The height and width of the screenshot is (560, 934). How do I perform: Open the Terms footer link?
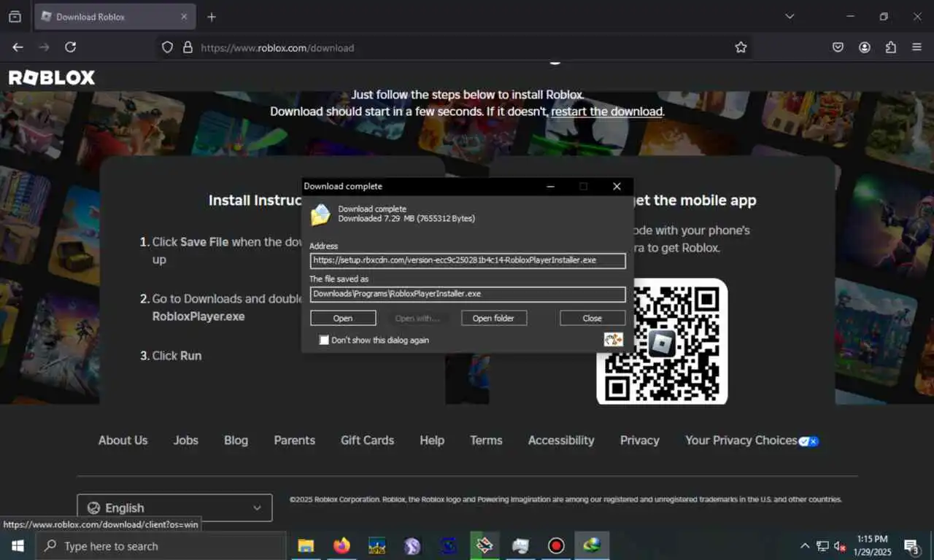486,440
